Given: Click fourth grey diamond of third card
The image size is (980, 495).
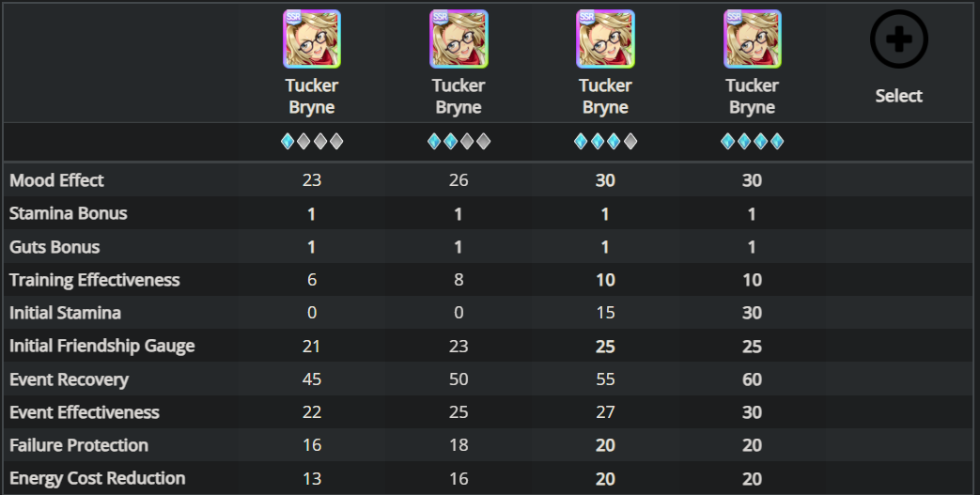Looking at the screenshot, I should tap(630, 141).
